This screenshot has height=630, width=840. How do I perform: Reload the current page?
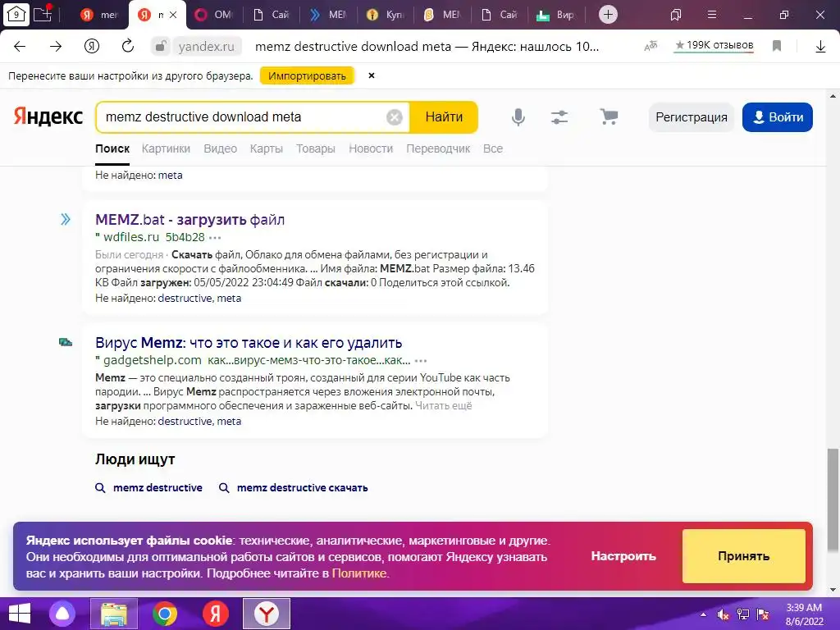127,47
